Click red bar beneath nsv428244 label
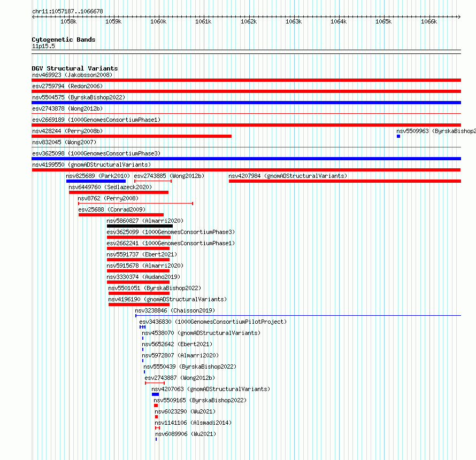The image size is (476, 460). (132, 136)
